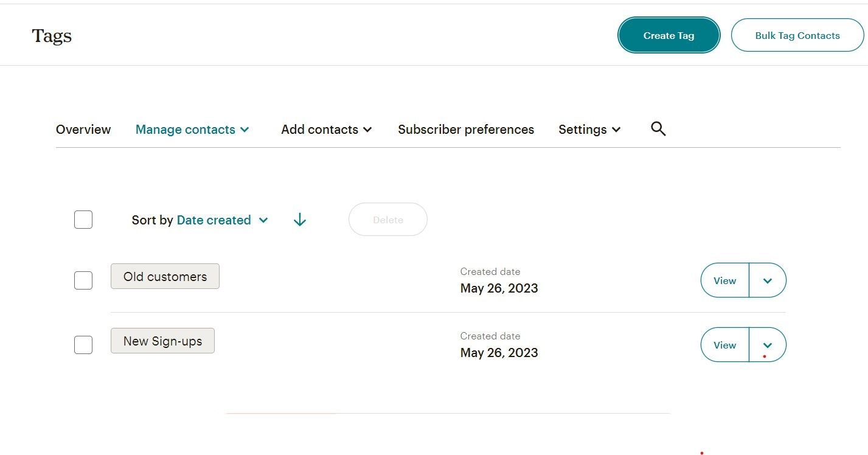This screenshot has width=868, height=455.
Task: Select the Old customers tag label
Action: click(x=165, y=277)
